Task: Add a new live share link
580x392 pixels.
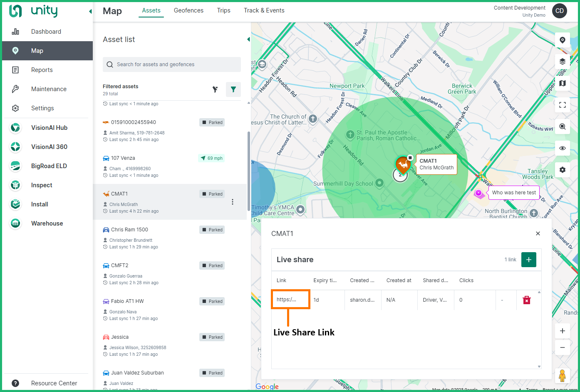Action: [x=528, y=260]
